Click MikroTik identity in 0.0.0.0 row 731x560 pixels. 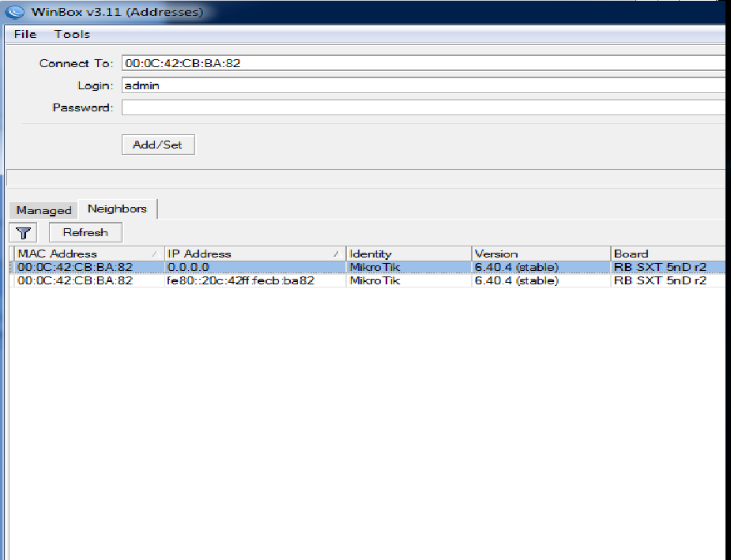click(375, 268)
